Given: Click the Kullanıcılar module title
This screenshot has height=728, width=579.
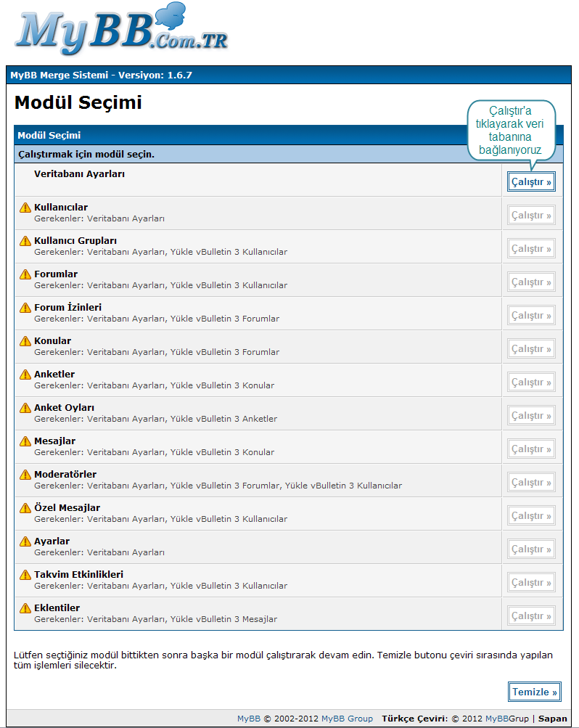Looking at the screenshot, I should [x=61, y=208].
